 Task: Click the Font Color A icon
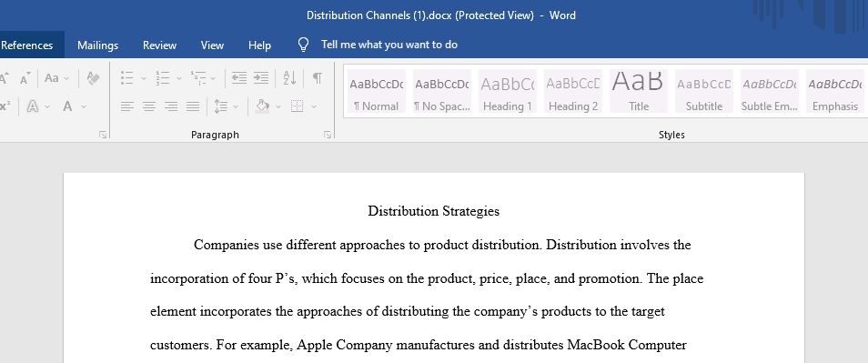[x=67, y=106]
